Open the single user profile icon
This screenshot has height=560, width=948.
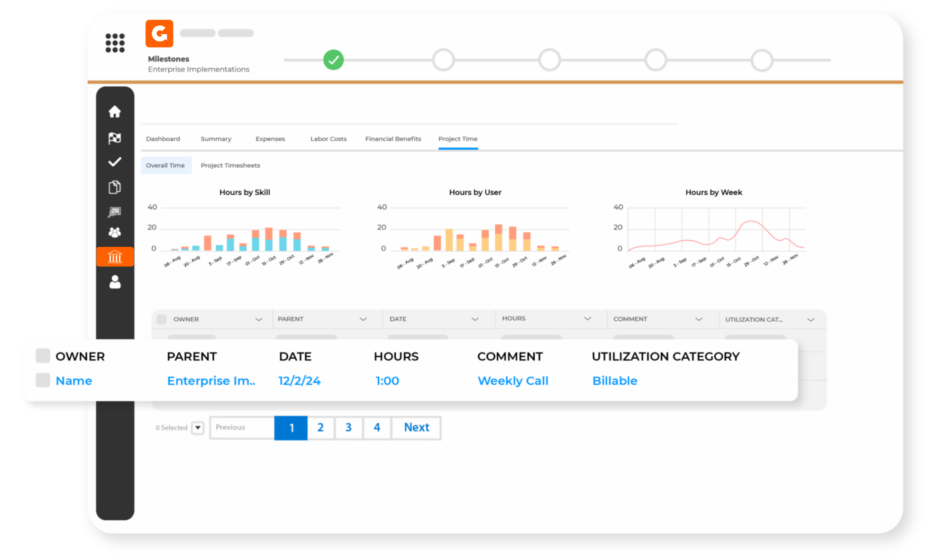[115, 282]
